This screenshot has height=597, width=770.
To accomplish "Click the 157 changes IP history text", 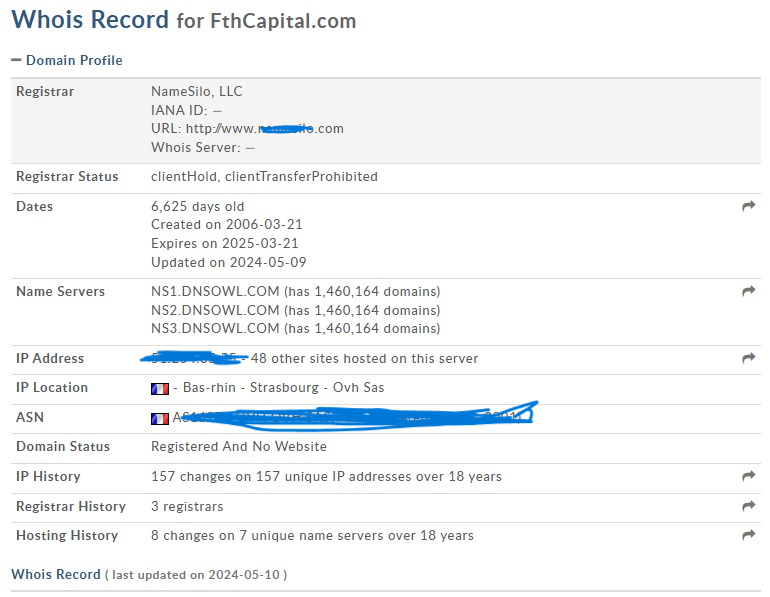I will (x=326, y=476).
